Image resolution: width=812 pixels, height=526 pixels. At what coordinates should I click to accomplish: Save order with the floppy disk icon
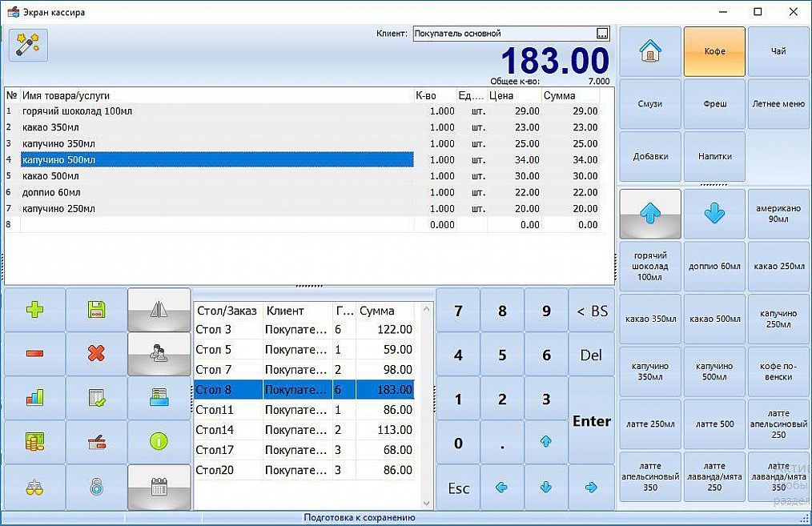(x=96, y=310)
